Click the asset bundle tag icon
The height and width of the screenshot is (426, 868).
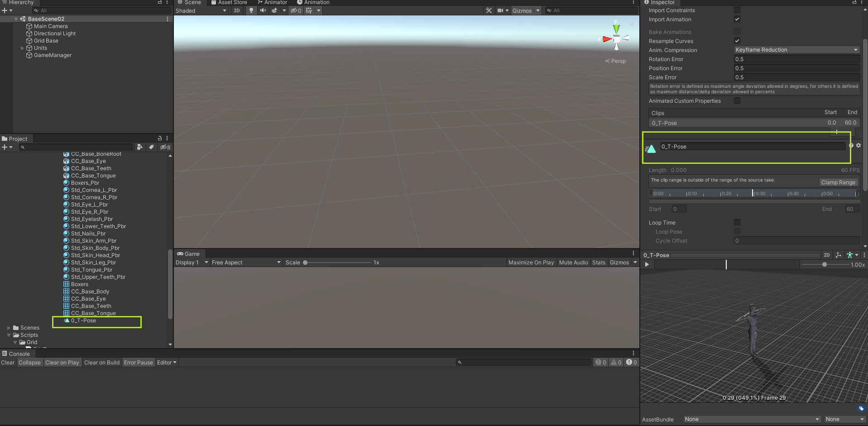pyautogui.click(x=861, y=409)
